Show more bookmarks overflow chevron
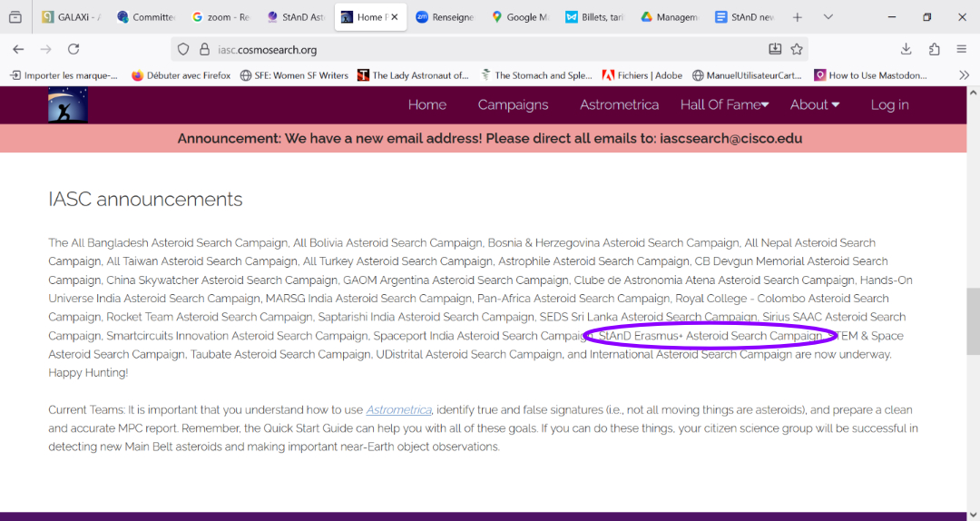This screenshot has height=521, width=980. tap(964, 75)
